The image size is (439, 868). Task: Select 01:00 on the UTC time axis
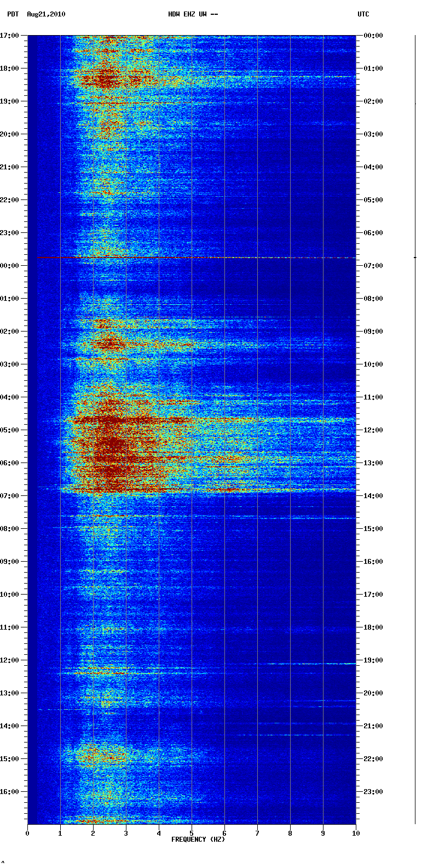373,68
